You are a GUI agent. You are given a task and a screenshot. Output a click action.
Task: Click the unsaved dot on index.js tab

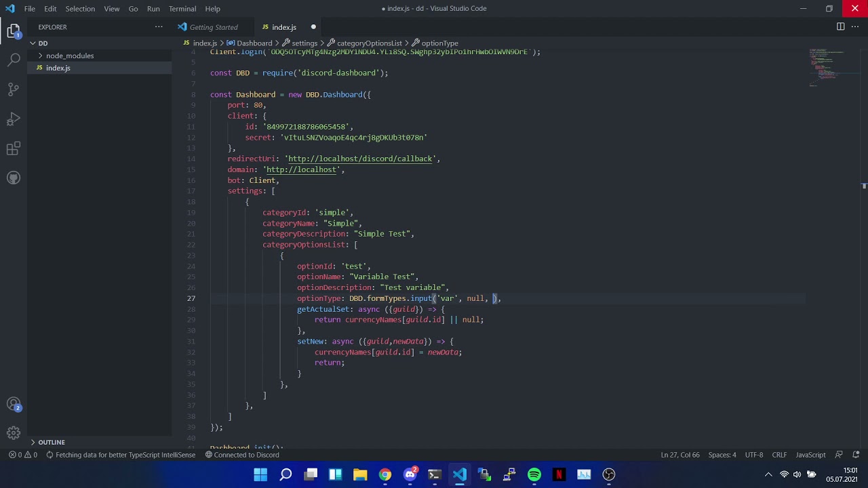pos(313,27)
